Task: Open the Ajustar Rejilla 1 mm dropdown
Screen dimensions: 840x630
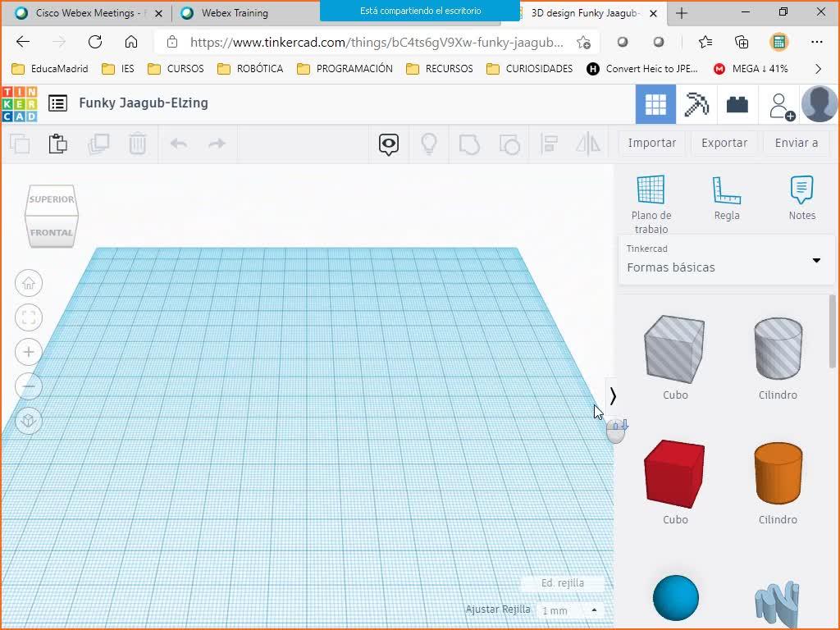Action: [x=571, y=610]
